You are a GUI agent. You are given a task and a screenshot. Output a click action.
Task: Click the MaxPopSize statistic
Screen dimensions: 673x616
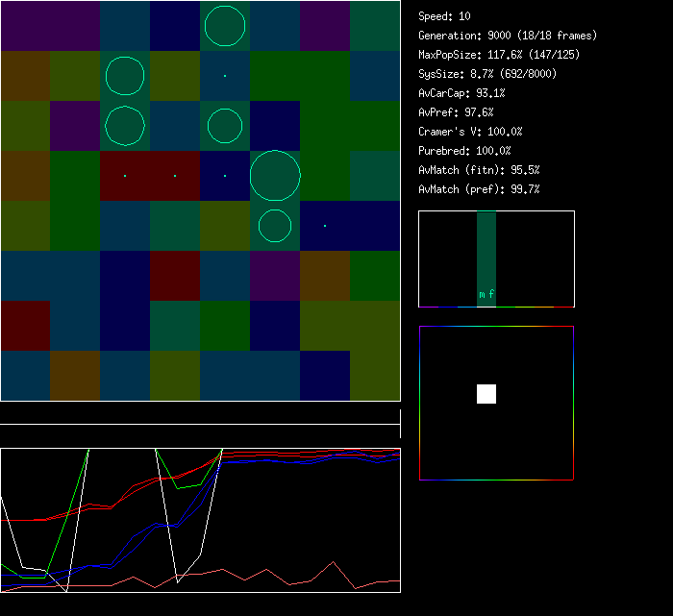pos(499,55)
